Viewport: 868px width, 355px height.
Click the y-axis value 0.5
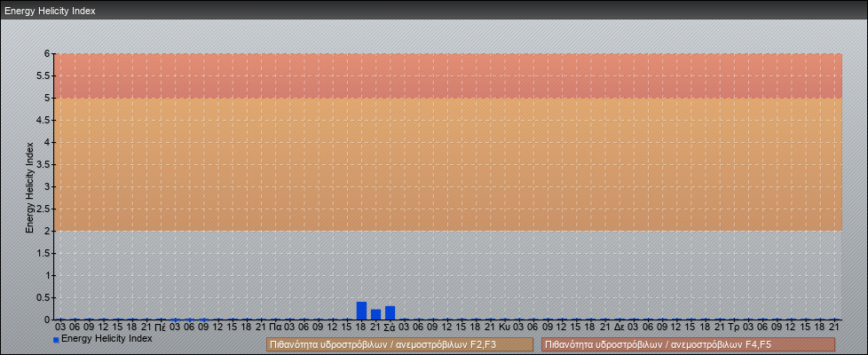pyautogui.click(x=44, y=297)
